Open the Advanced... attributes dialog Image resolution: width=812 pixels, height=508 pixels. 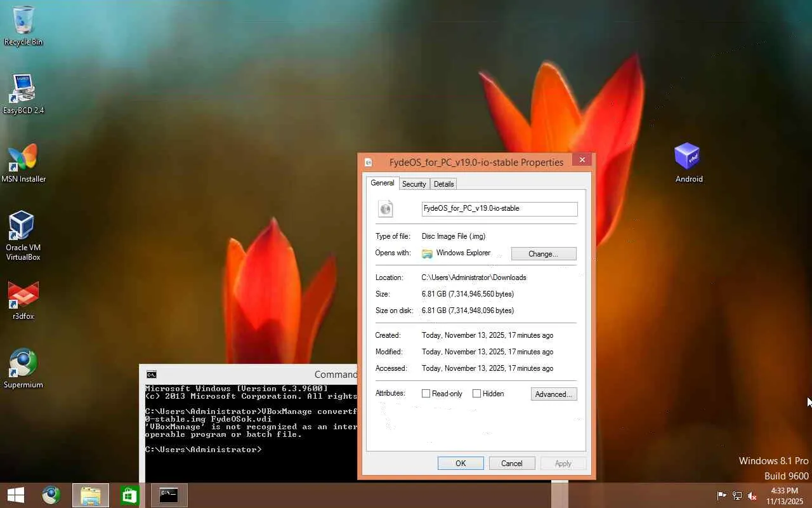click(x=554, y=394)
